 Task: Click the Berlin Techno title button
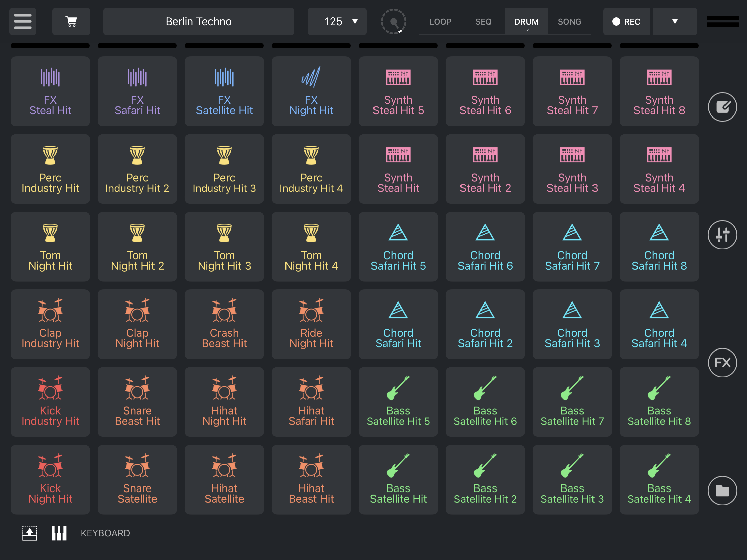pos(199,21)
